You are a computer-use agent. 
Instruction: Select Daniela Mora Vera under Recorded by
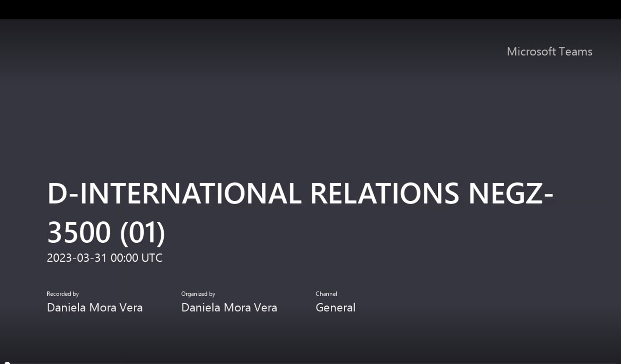(95, 307)
